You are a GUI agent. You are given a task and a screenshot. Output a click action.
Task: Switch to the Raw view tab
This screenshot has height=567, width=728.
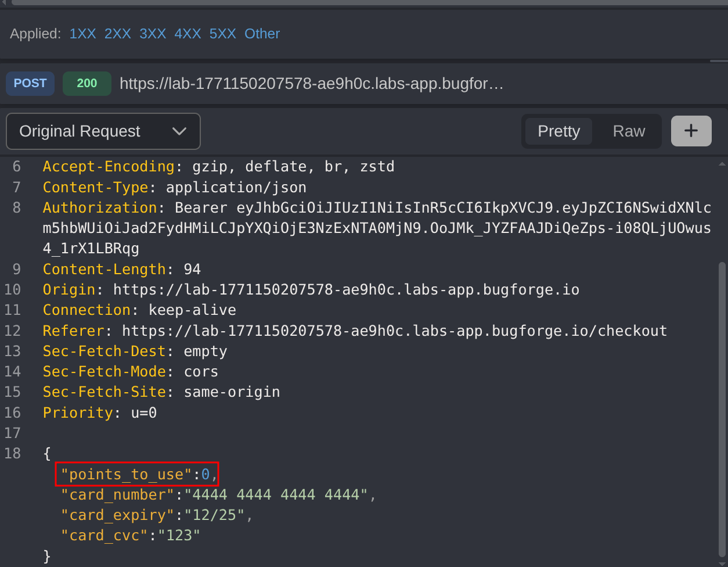pyautogui.click(x=629, y=131)
